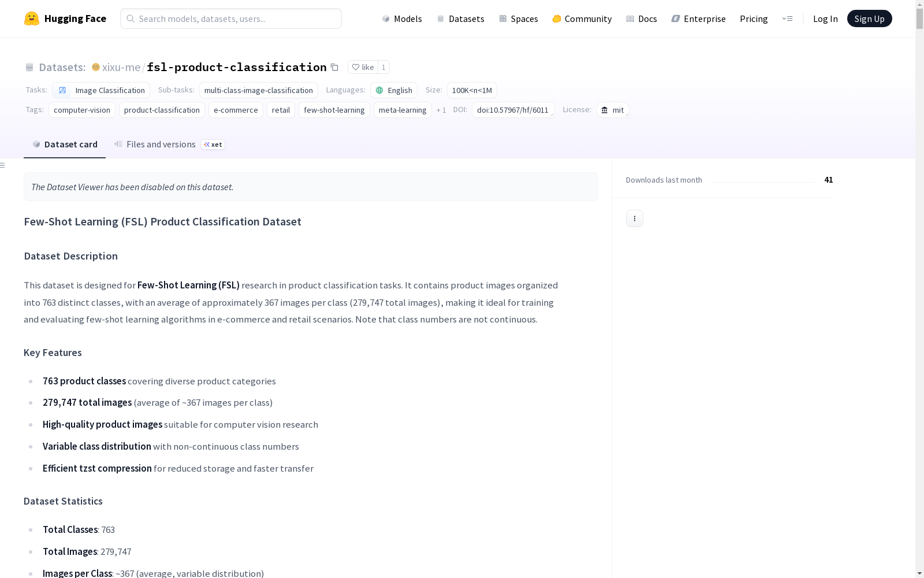The width and height of the screenshot is (924, 578).
Task: Expand the navigation more-options menu
Action: click(787, 18)
